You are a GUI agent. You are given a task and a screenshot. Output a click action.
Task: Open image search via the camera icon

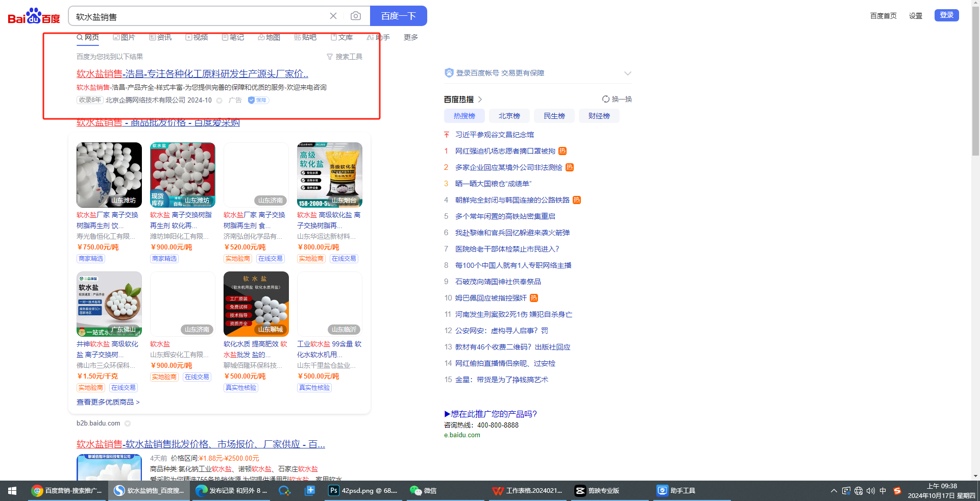(356, 16)
